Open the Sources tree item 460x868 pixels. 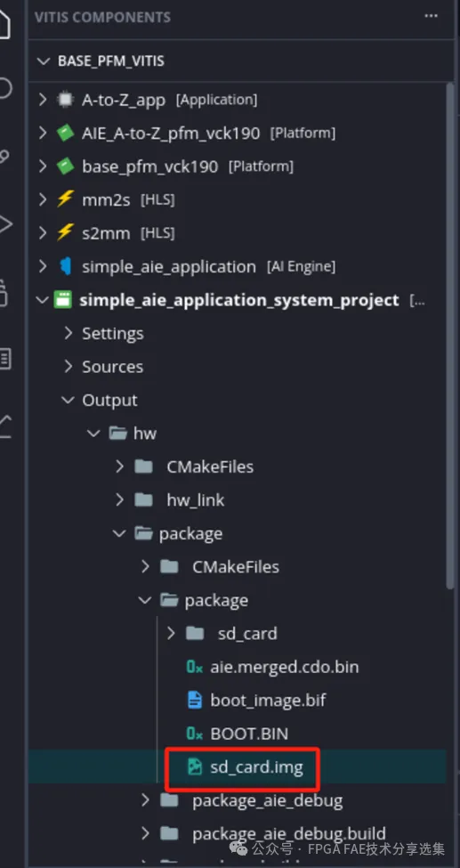(x=112, y=367)
